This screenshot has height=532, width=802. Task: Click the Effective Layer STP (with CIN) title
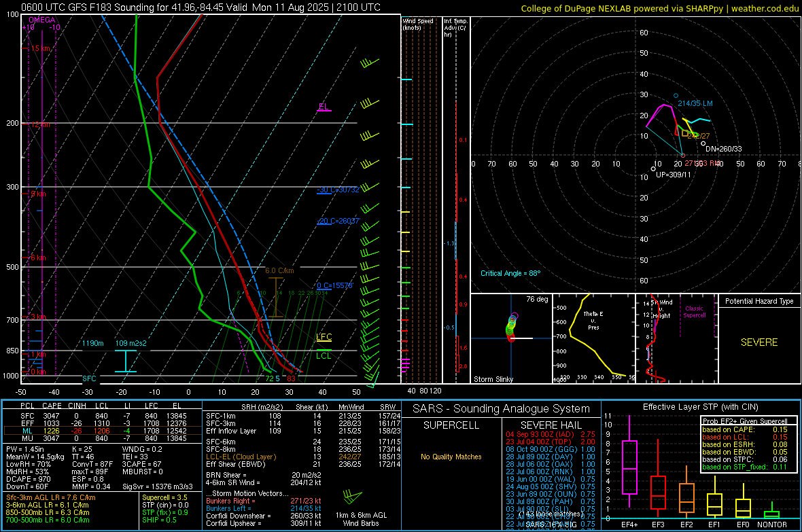pos(700,407)
